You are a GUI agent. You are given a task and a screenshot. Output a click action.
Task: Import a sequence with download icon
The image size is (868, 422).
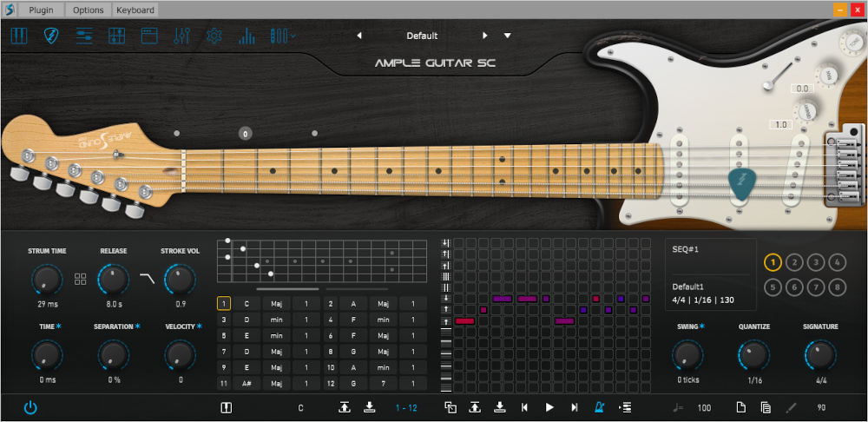[499, 407]
